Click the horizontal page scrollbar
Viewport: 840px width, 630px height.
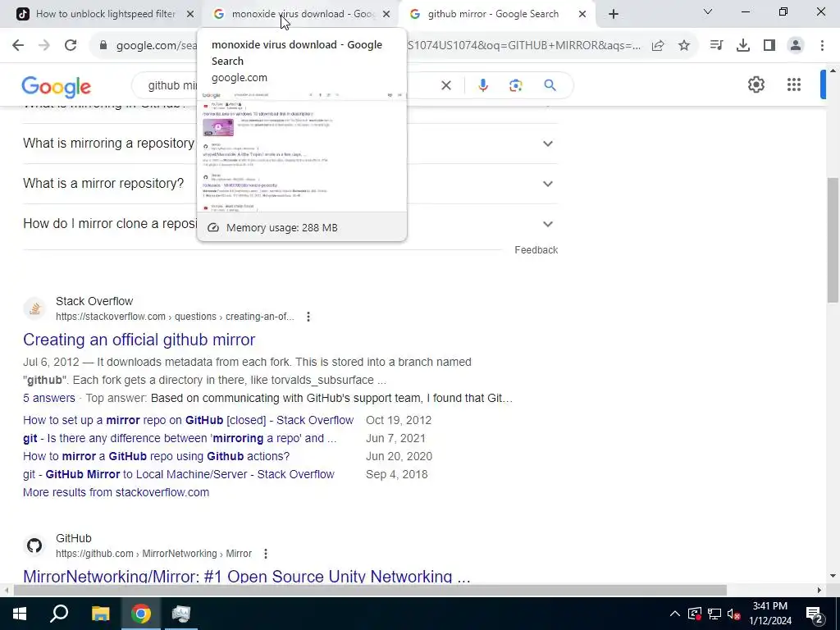pos(370,591)
